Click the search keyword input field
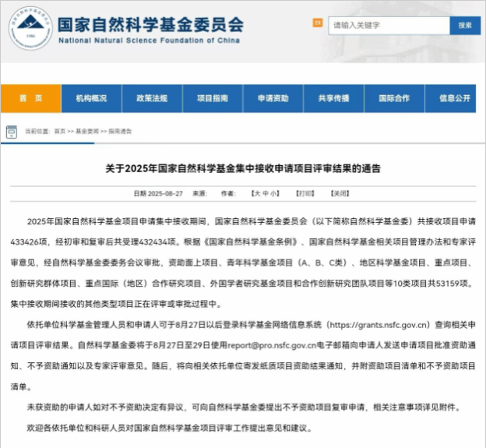 (389, 25)
